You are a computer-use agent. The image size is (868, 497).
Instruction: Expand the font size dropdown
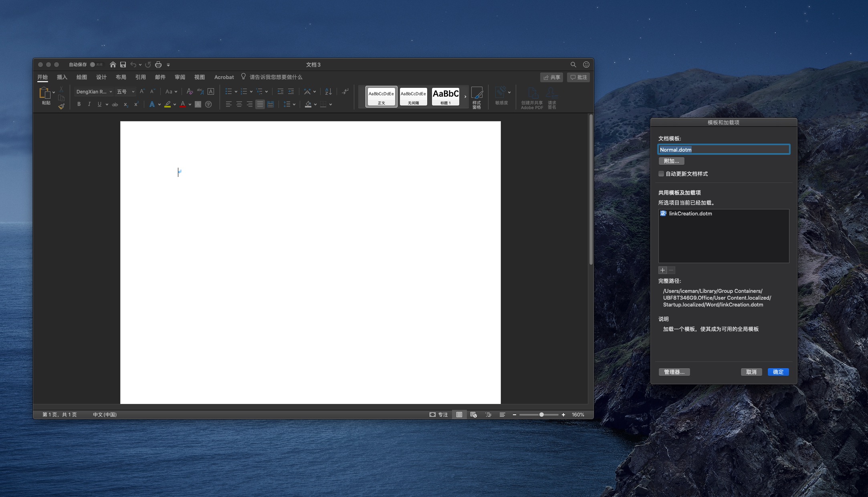coord(133,92)
